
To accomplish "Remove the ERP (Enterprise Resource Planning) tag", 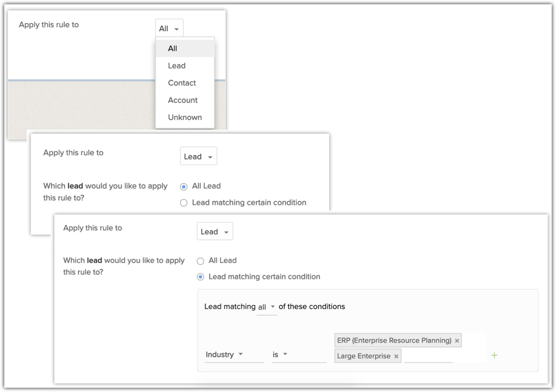I will coord(457,341).
